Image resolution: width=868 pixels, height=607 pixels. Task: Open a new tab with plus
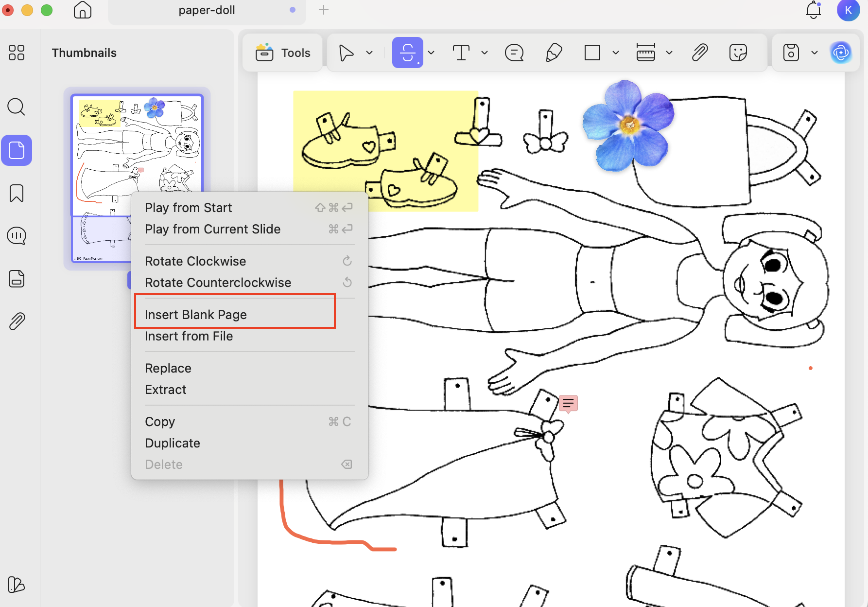pos(324,10)
